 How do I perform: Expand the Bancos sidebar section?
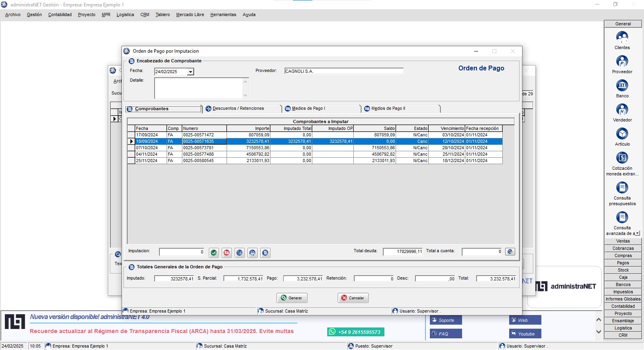click(623, 284)
